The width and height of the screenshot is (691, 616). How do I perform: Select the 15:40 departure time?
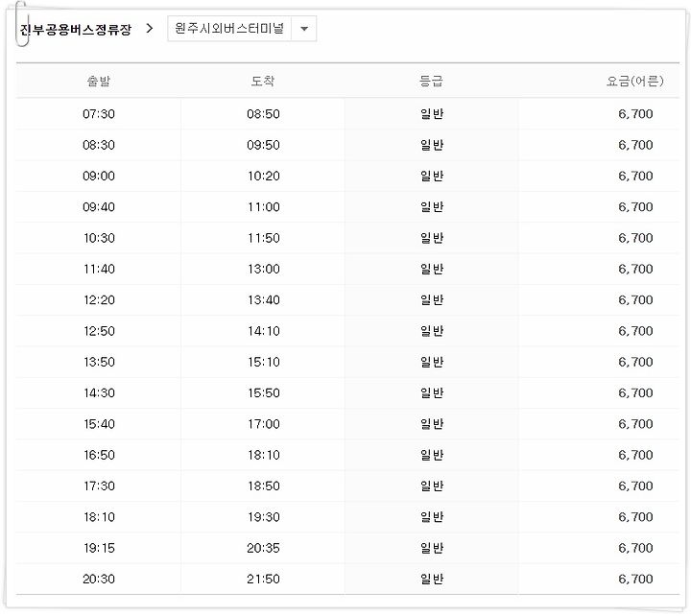99,424
